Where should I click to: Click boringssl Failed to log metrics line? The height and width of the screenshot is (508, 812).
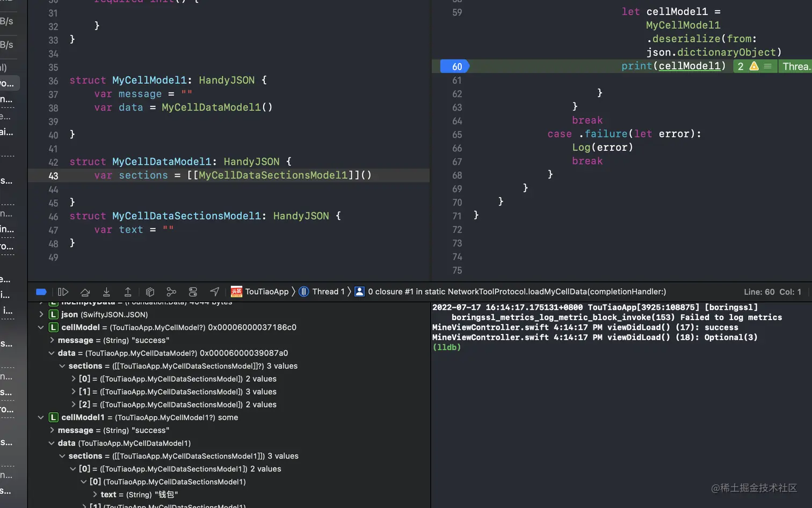click(x=617, y=317)
